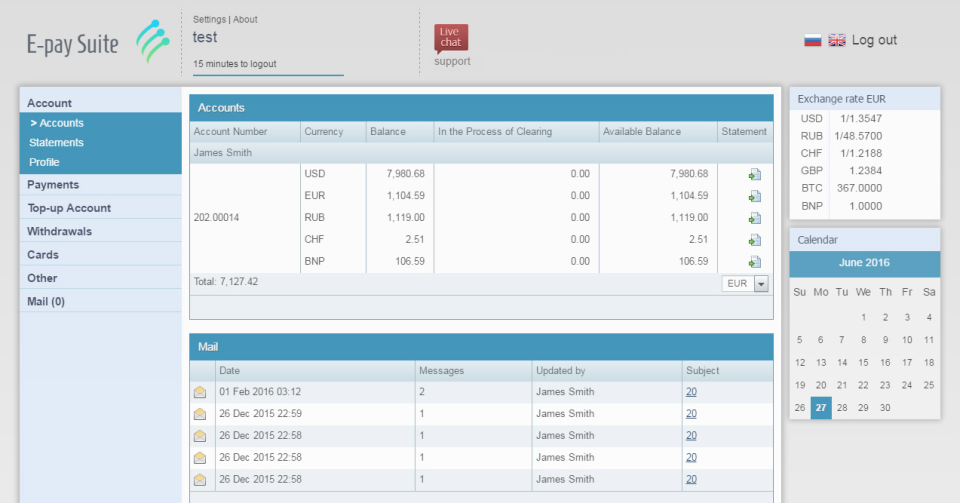Viewport: 960px width, 503px height.
Task: Click the Total: 7,127.42 text
Action: point(226,282)
